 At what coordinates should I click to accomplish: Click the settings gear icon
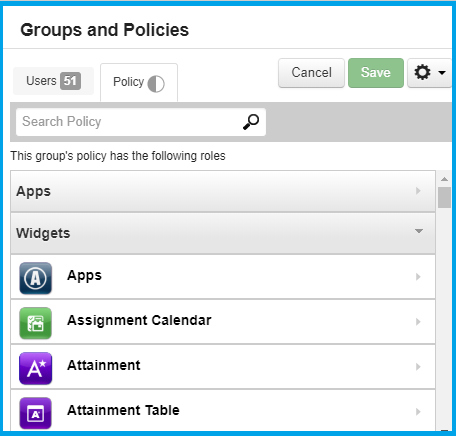pos(422,72)
